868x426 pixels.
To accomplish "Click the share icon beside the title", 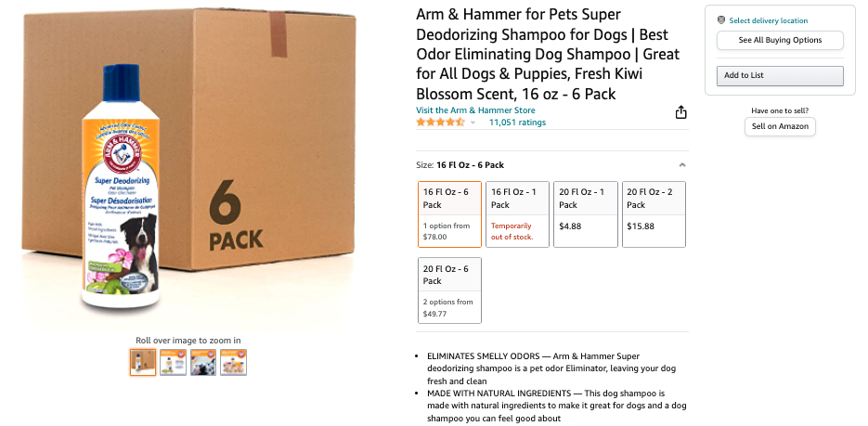I will 681,112.
